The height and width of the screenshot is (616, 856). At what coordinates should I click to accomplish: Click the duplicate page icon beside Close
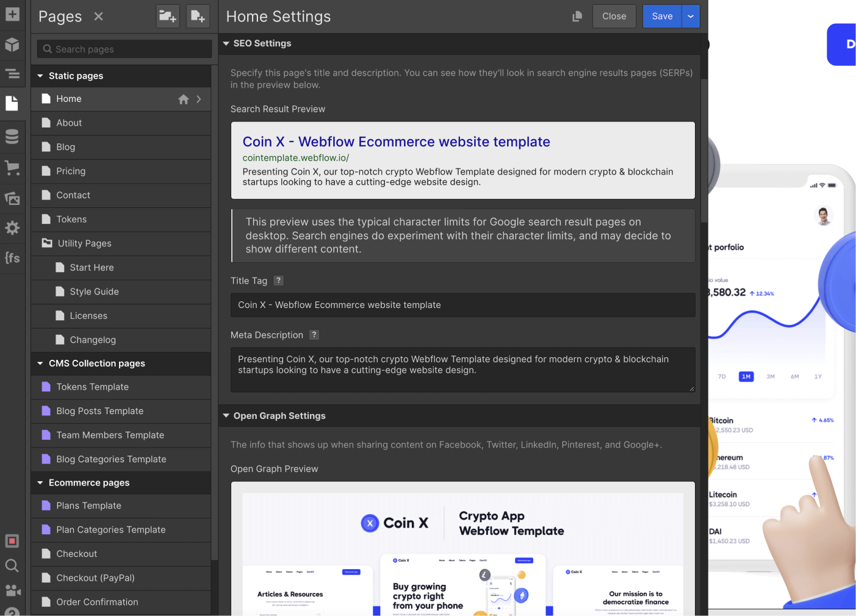pyautogui.click(x=577, y=16)
